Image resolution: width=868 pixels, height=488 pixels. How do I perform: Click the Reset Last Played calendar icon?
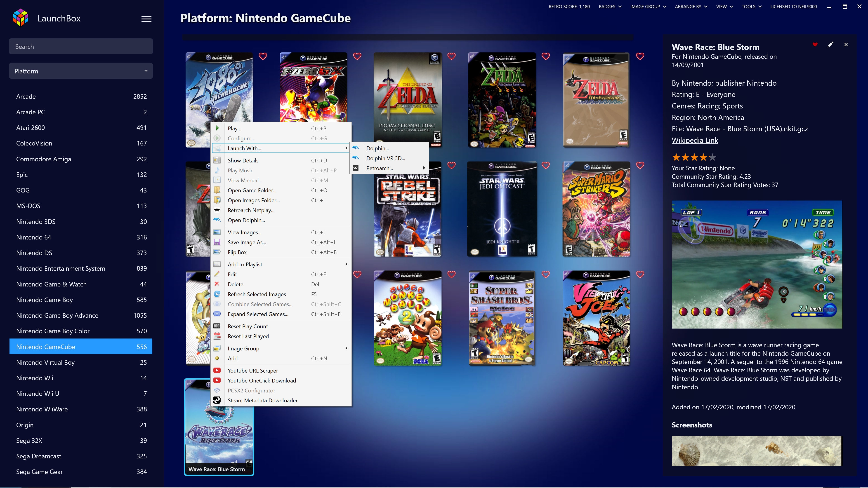[217, 336]
